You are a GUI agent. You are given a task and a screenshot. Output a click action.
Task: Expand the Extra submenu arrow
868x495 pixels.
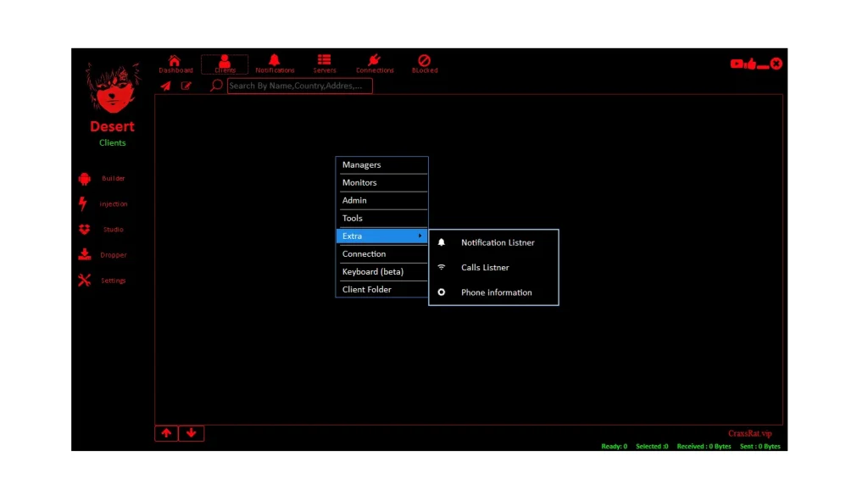419,236
